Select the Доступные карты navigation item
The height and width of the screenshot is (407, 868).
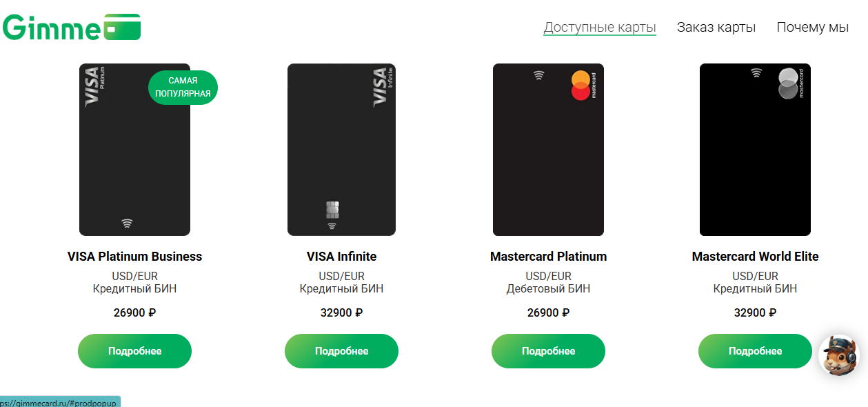[x=599, y=27]
